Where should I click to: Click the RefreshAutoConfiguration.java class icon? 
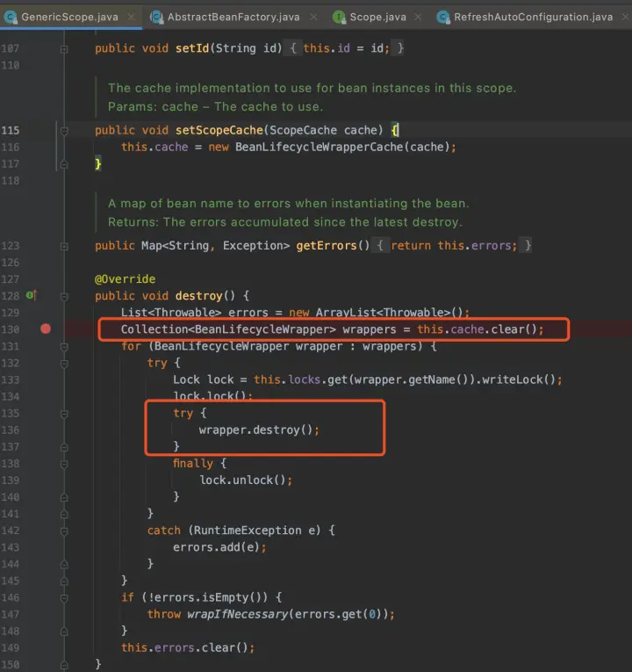[x=442, y=17]
